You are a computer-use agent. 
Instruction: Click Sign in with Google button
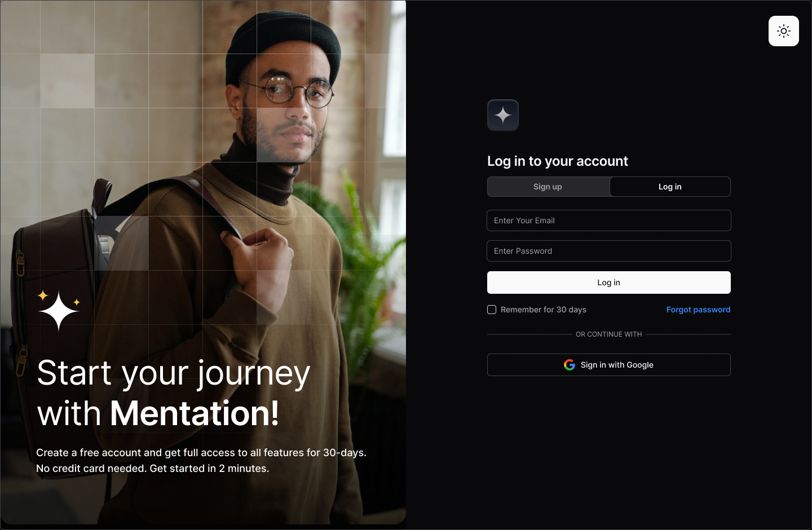pyautogui.click(x=609, y=365)
